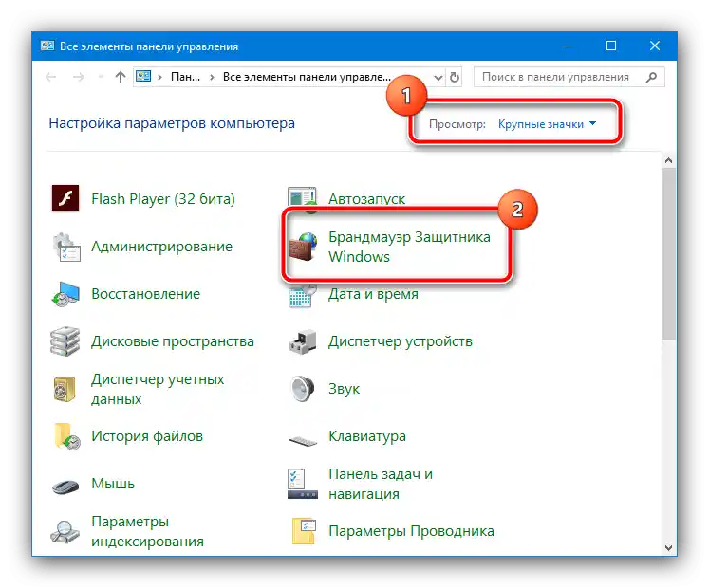The height and width of the screenshot is (588, 709).
Task: Click the scrollbar up arrow
Action: [x=668, y=160]
